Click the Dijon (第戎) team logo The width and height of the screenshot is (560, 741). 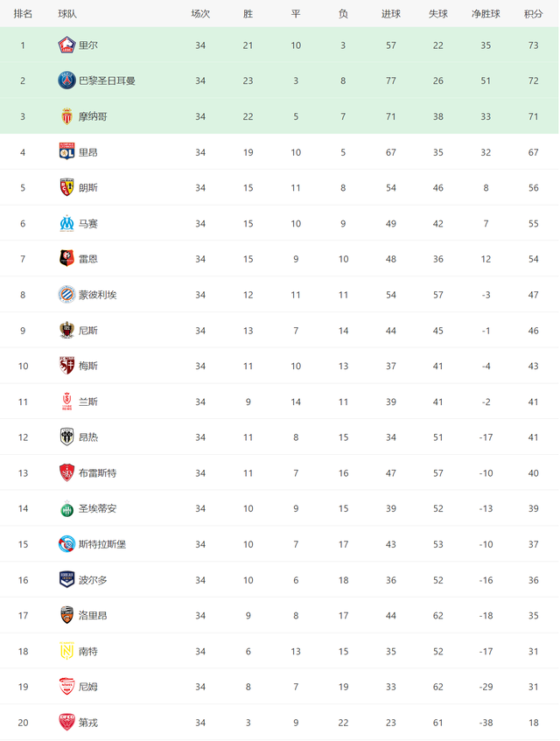(66, 723)
